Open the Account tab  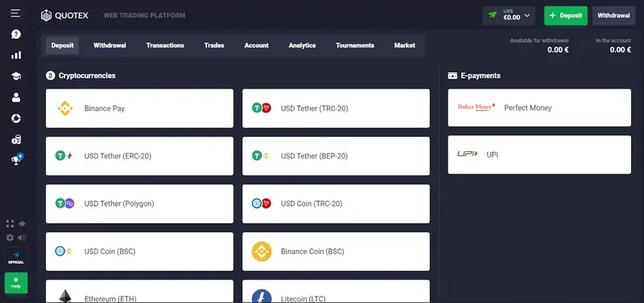tap(256, 46)
